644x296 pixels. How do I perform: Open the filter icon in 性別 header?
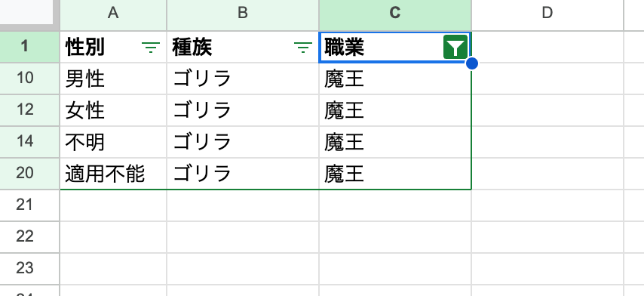pos(151,48)
